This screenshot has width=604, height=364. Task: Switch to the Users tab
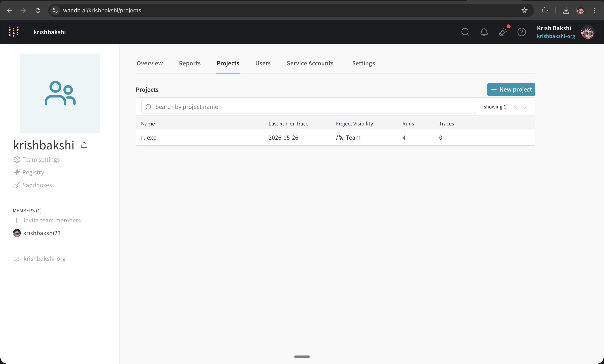click(x=263, y=63)
